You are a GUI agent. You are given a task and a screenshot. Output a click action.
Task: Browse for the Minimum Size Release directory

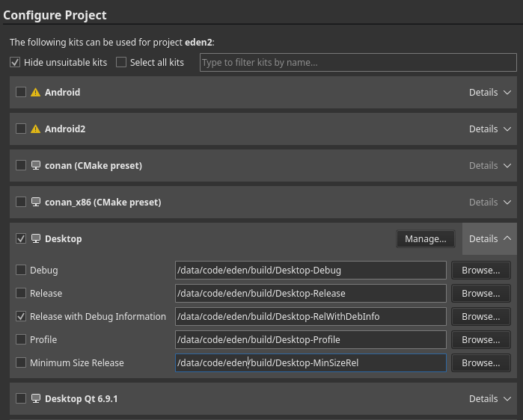click(x=481, y=363)
